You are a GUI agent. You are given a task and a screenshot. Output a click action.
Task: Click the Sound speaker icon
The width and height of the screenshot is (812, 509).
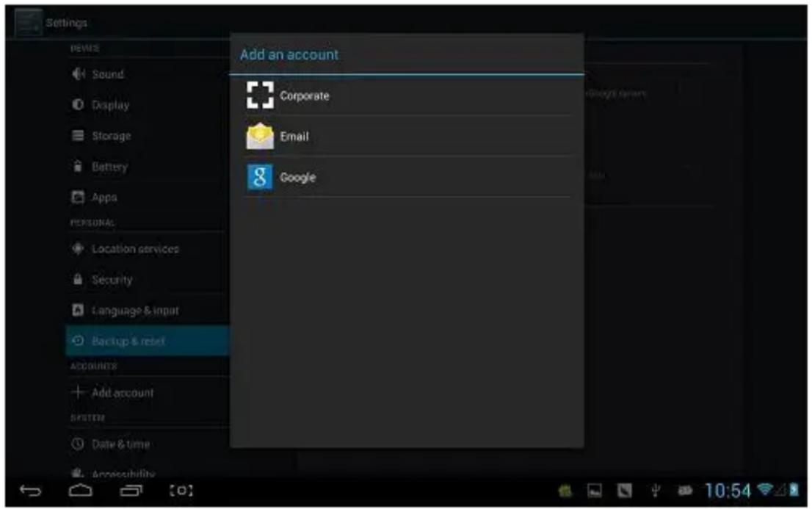coord(79,74)
